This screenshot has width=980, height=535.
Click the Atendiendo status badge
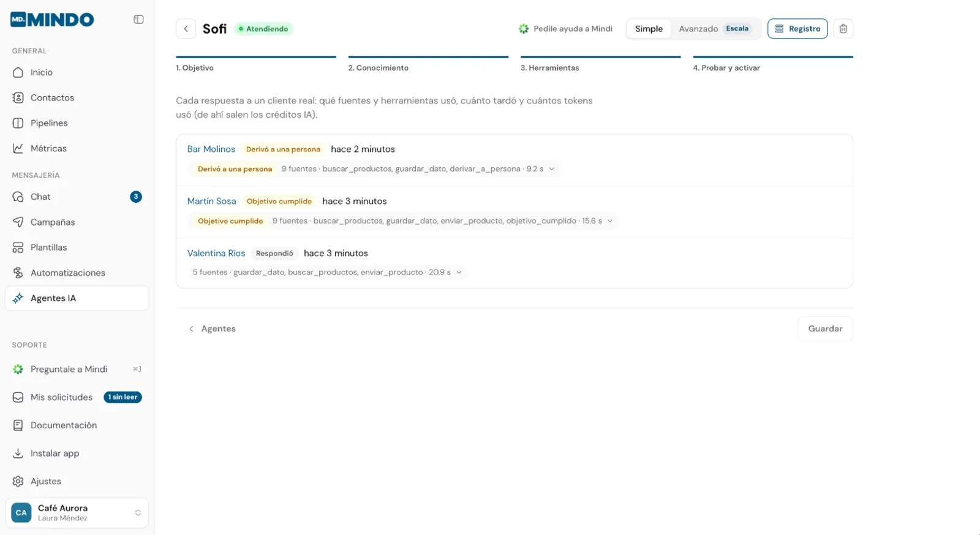[x=263, y=29]
